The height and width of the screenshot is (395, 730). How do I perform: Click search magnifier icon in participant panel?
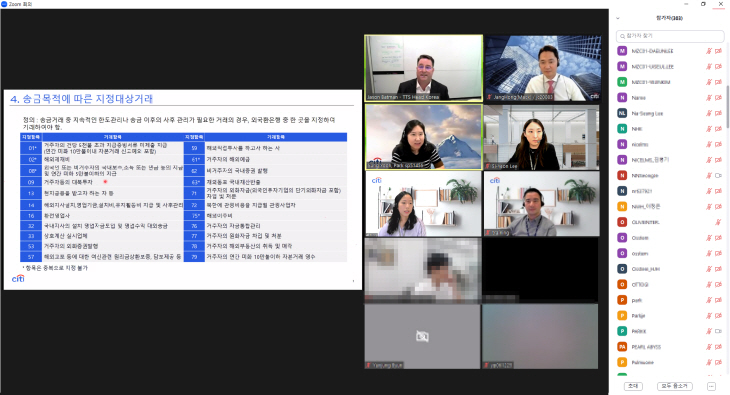(x=622, y=36)
